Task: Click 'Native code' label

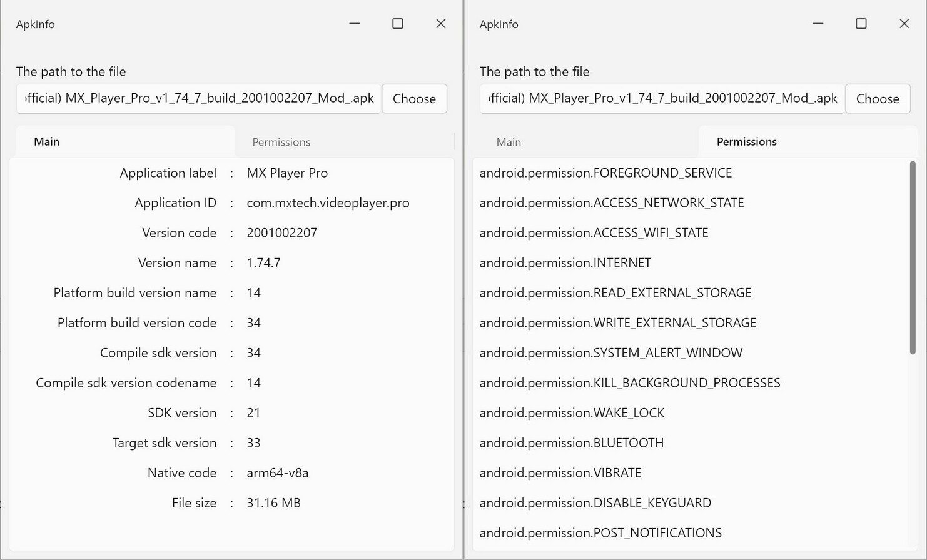Action: tap(182, 473)
